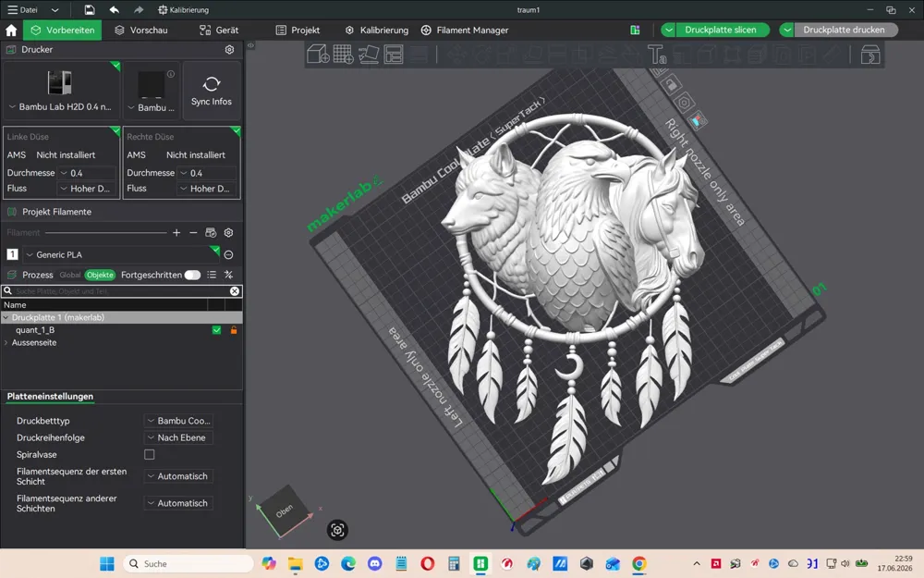
Task: Undo the last action
Action: pos(115,10)
